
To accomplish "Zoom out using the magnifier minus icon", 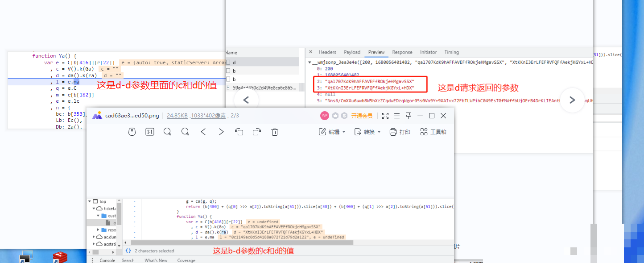I will coord(185,132).
